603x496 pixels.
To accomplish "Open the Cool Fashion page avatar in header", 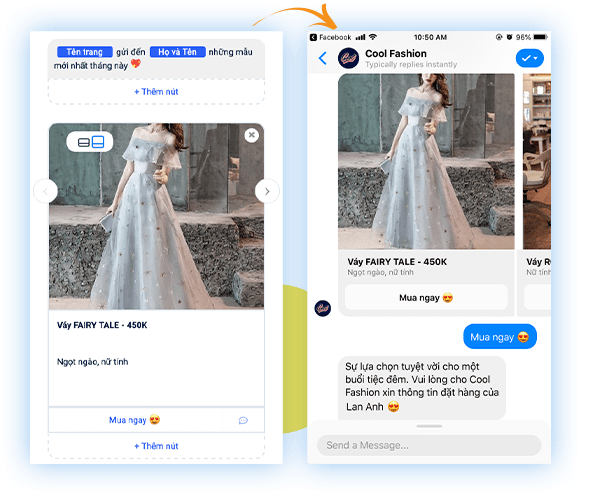I will (x=348, y=58).
